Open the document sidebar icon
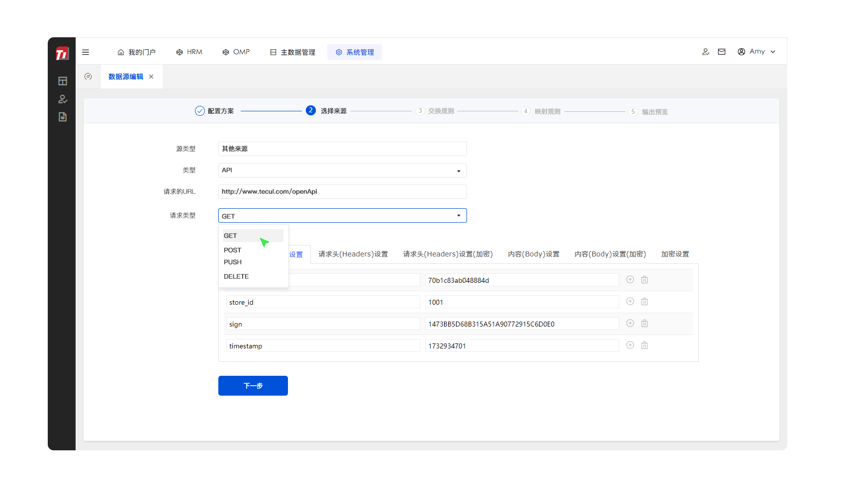841x504 pixels. click(x=63, y=117)
